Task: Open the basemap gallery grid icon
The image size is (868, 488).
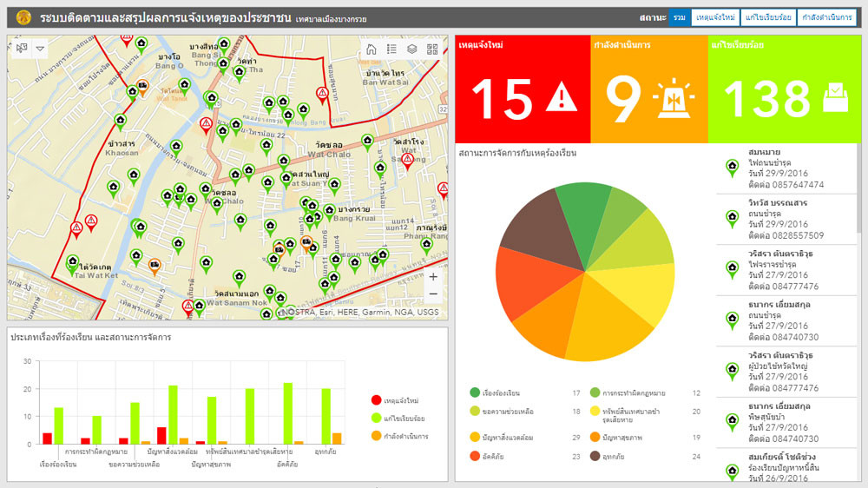Action: 432,49
